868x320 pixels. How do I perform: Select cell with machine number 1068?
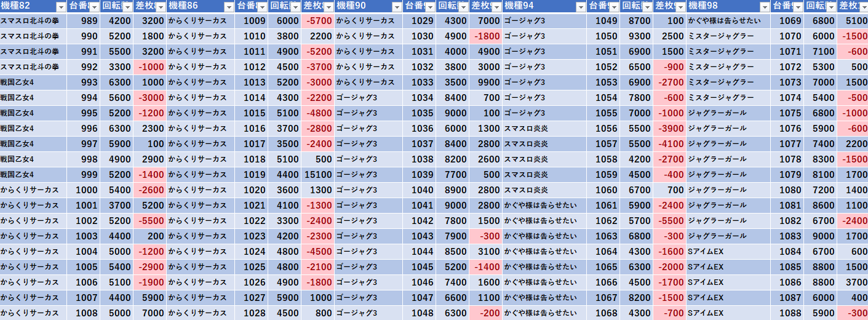pos(603,313)
